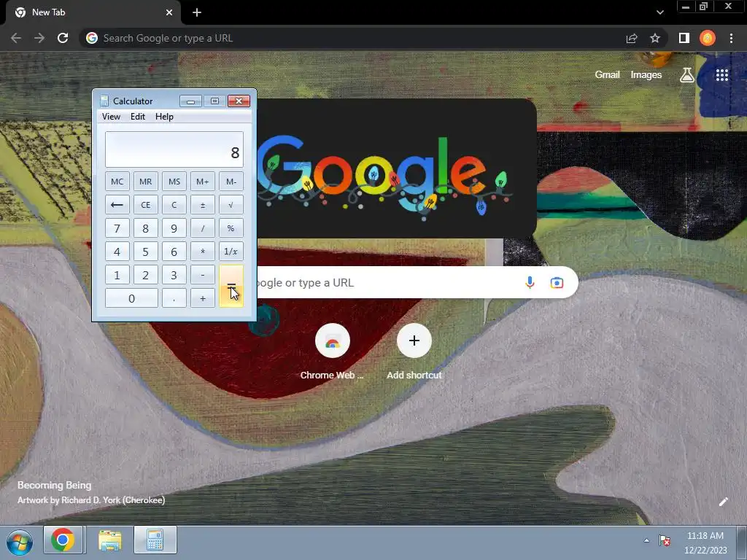Click M- memory subtract button
Image resolution: width=747 pixels, height=560 pixels.
231,182
